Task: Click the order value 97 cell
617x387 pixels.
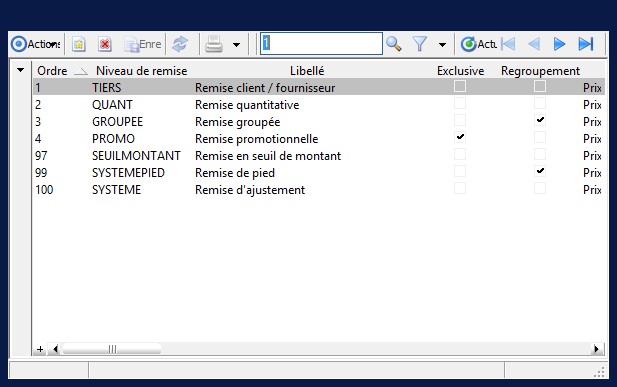Action: coord(41,156)
